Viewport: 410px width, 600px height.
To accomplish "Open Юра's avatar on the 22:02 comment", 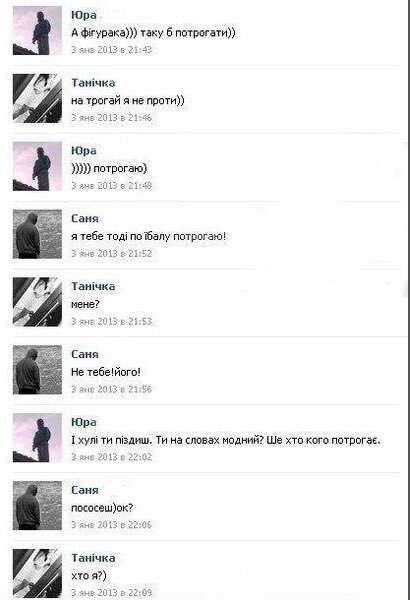I will [37, 438].
